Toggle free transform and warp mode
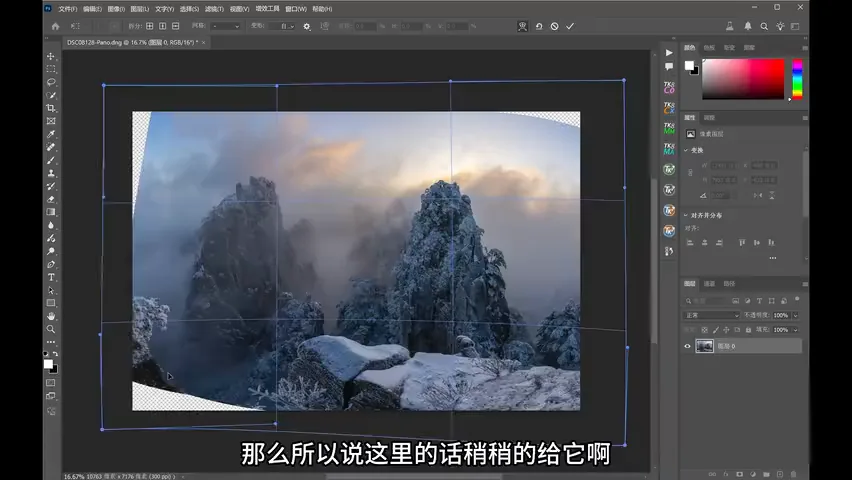This screenshot has height=480, width=852. coord(523,26)
